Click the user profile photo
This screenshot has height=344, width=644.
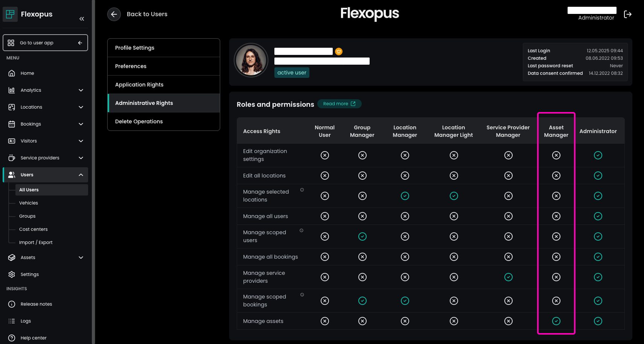tap(251, 60)
